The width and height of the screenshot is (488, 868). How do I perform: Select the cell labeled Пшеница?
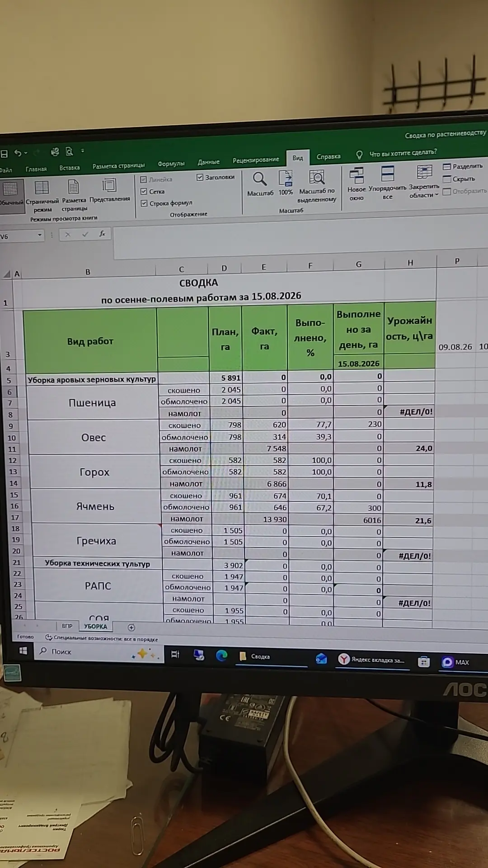coord(92,403)
